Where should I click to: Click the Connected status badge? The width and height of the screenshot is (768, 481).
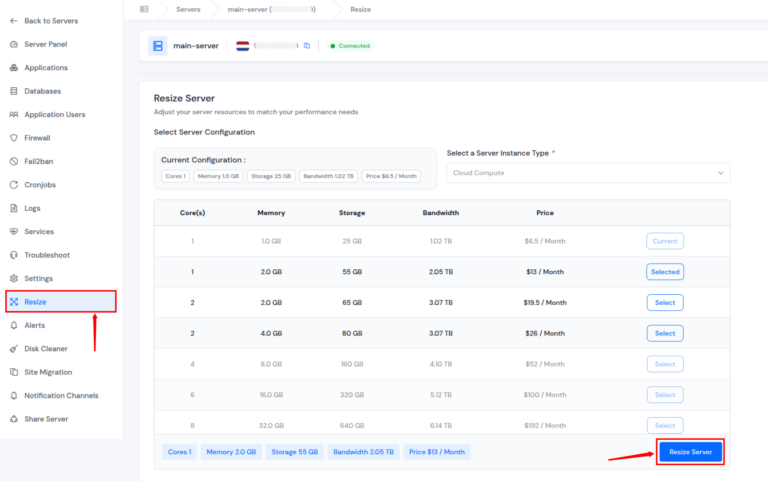350,46
